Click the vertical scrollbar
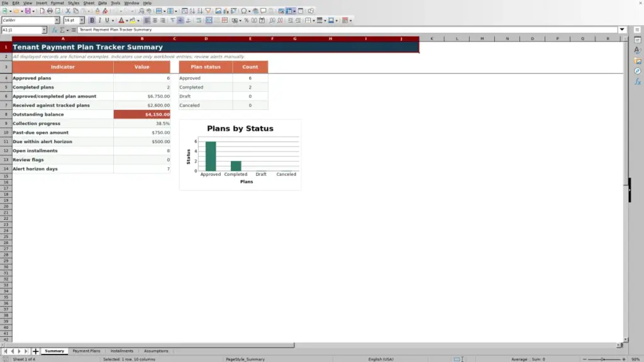The height and width of the screenshot is (362, 644). coord(626,189)
